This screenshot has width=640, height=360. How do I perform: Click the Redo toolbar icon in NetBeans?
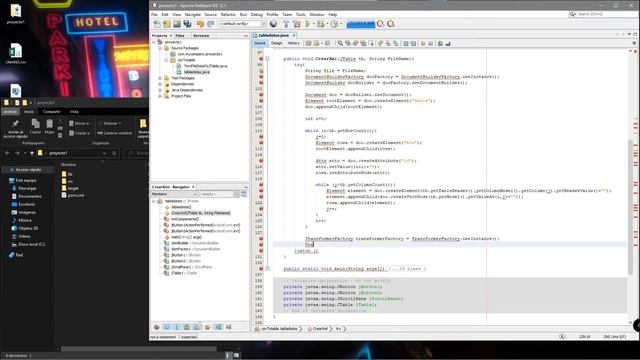pos(211,24)
